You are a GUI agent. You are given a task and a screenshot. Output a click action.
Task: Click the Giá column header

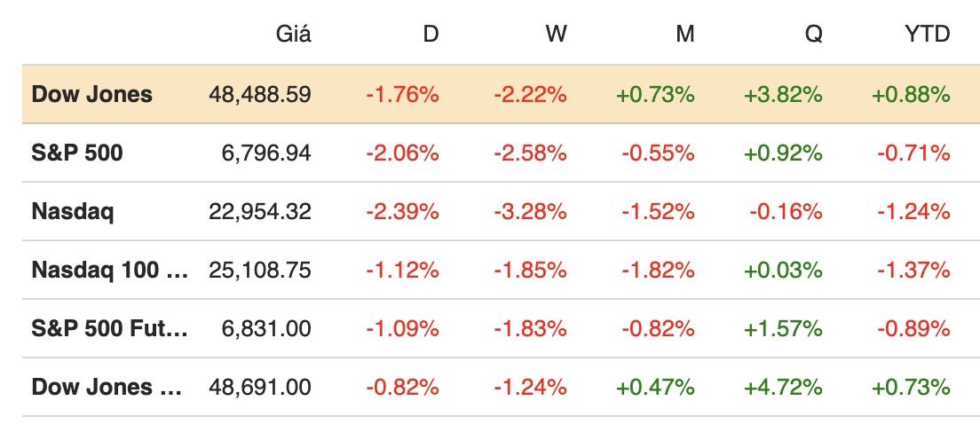(293, 35)
